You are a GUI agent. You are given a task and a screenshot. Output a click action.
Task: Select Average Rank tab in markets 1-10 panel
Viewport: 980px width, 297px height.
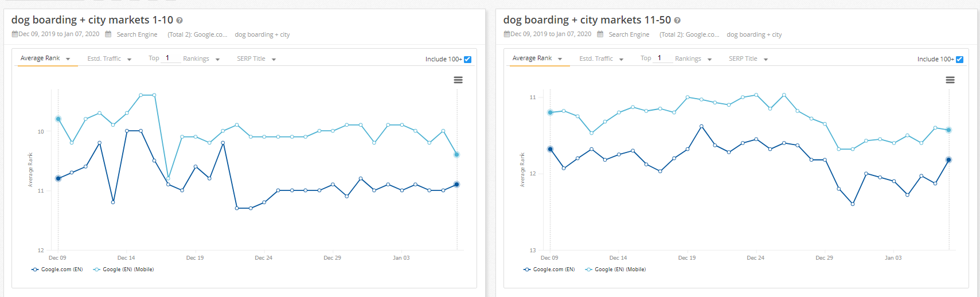[40, 58]
